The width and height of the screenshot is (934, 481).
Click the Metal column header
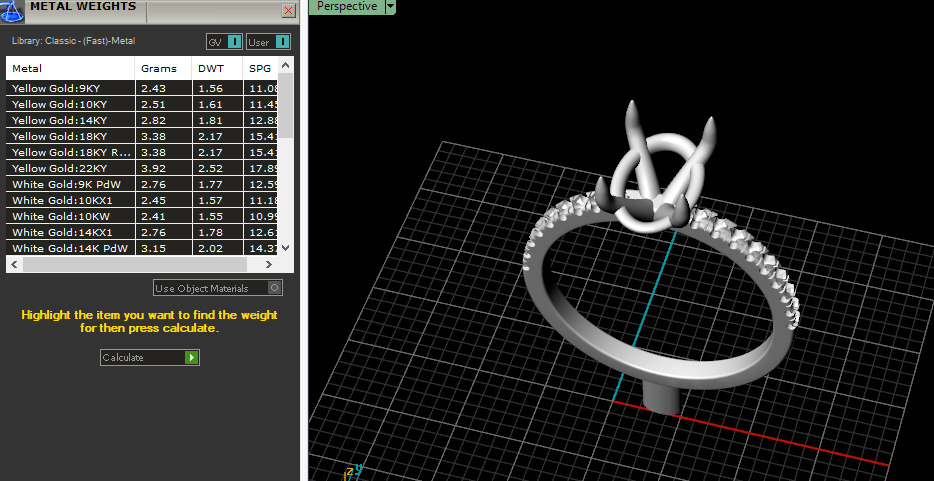click(x=70, y=68)
